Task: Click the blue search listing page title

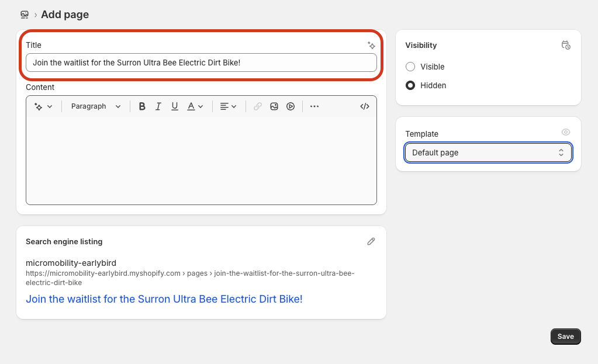Action: 164,299
